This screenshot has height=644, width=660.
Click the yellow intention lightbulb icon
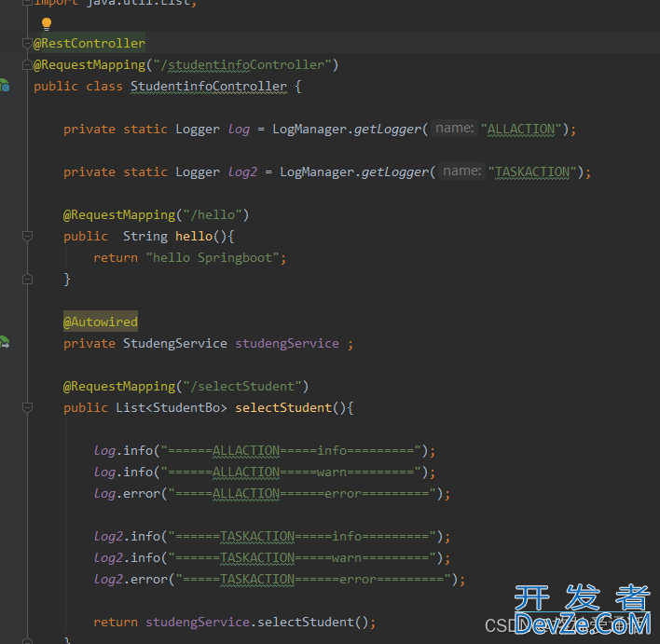pos(47,24)
